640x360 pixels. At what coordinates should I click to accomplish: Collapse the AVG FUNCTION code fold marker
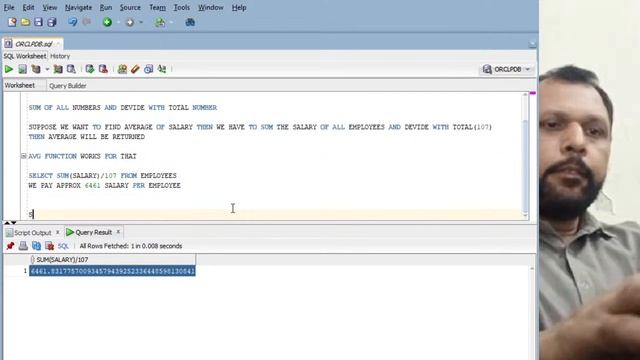pos(24,156)
